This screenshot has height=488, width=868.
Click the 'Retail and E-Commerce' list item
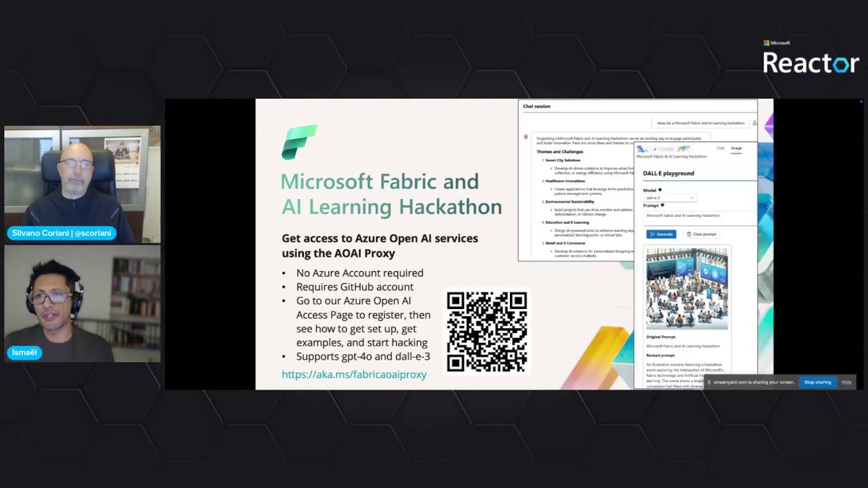tap(565, 243)
